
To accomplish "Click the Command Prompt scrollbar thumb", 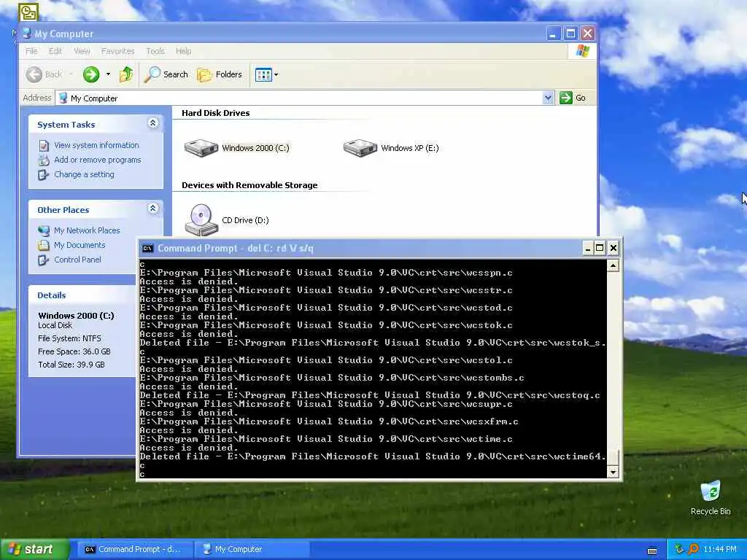I will 613,457.
